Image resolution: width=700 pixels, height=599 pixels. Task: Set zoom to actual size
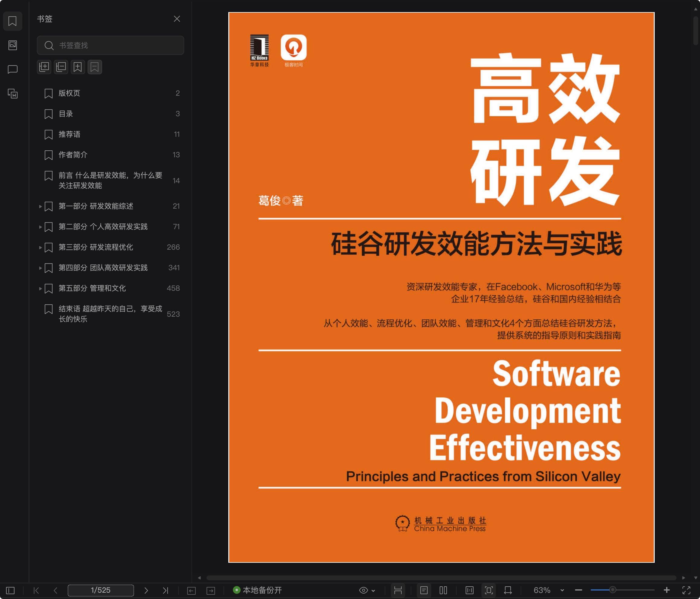[x=470, y=590]
